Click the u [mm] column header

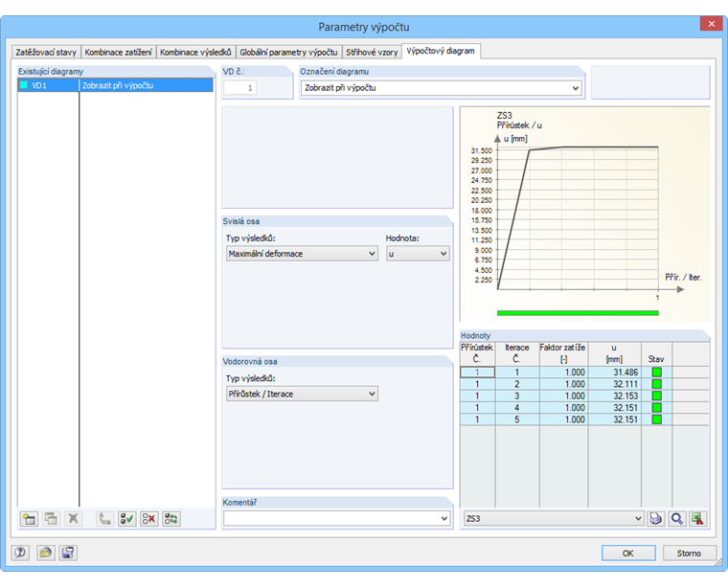(x=615, y=353)
